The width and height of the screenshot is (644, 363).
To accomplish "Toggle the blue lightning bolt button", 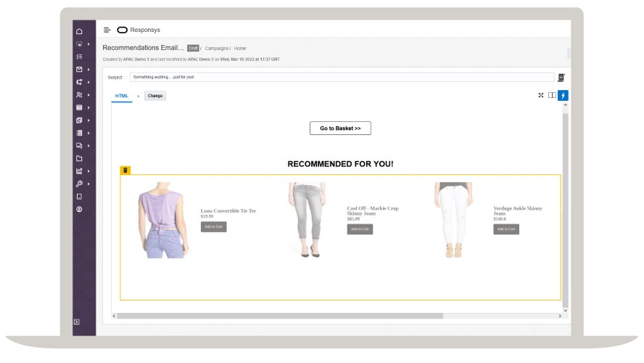I will point(563,95).
